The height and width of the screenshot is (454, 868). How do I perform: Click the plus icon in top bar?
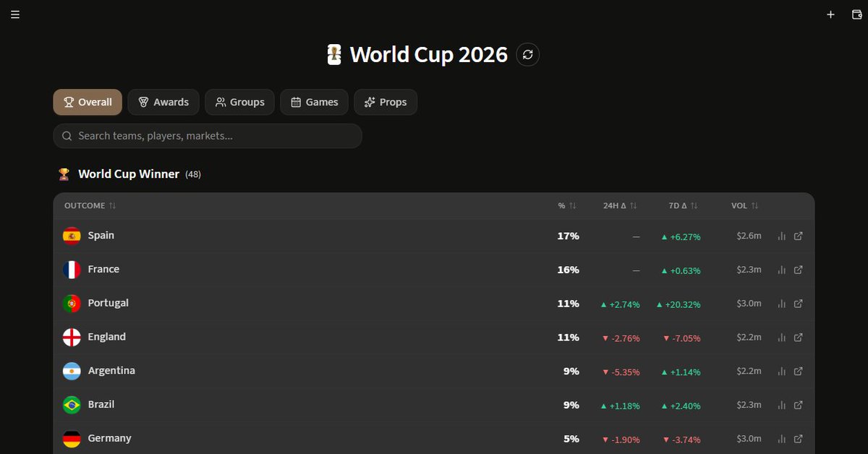(831, 14)
